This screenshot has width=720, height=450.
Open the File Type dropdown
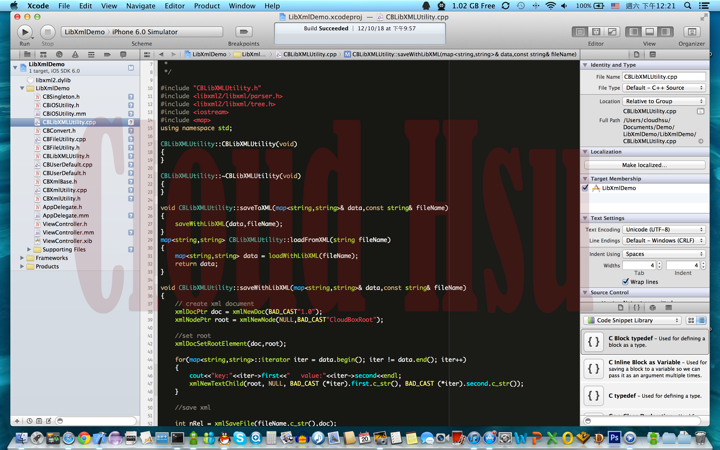click(664, 88)
